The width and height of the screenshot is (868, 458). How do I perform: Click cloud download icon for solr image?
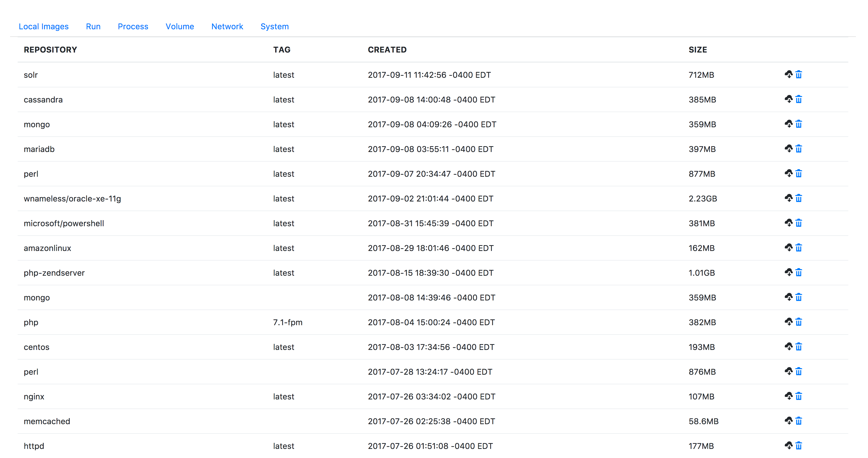[x=788, y=74]
